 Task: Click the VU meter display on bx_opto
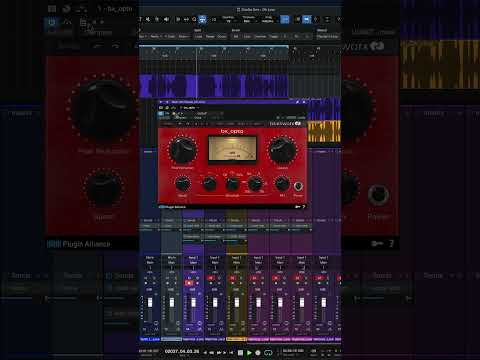pyautogui.click(x=232, y=149)
